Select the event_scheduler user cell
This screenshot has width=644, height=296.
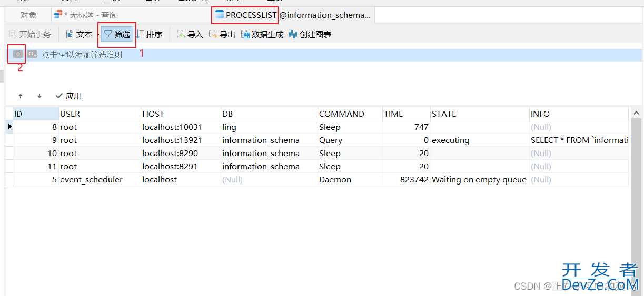[x=100, y=179]
